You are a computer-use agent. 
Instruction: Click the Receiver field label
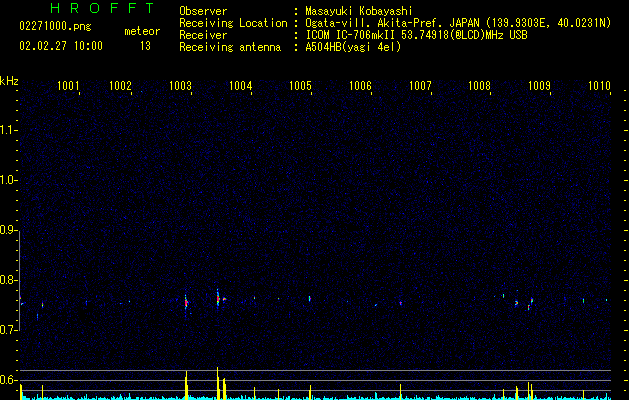click(203, 35)
